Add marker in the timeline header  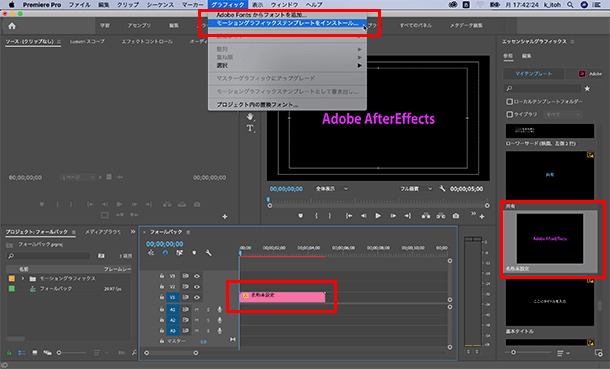[194, 253]
